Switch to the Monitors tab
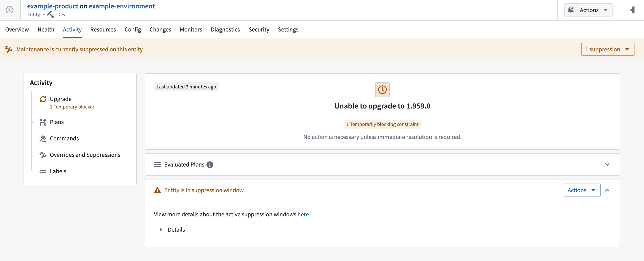Image resolution: width=644 pixels, height=261 pixels. (x=191, y=30)
